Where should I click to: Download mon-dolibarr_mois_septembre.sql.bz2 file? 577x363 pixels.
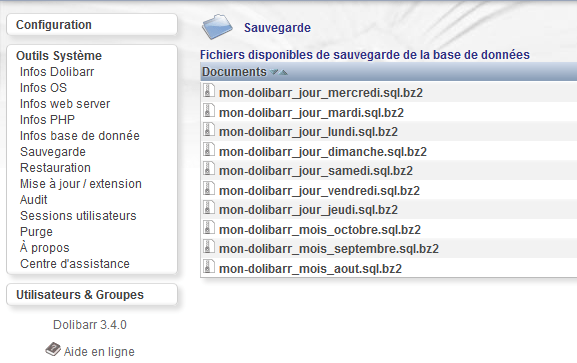(329, 249)
